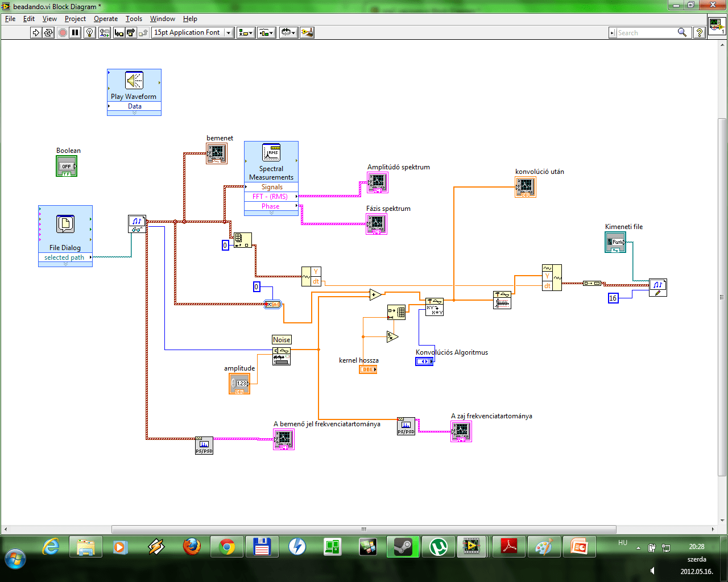The image size is (728, 582).
Task: Click the Clean Up Diagram broom icon
Action: (x=307, y=32)
